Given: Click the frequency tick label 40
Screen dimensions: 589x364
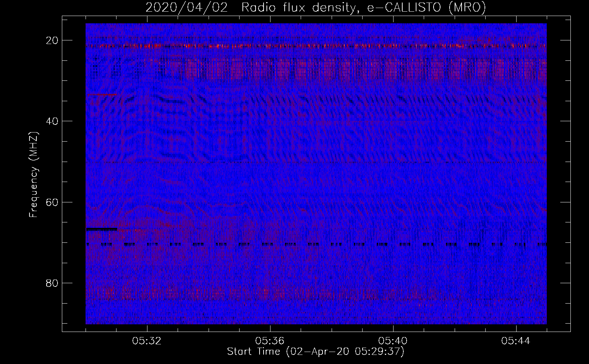Looking at the screenshot, I should pyautogui.click(x=52, y=121).
